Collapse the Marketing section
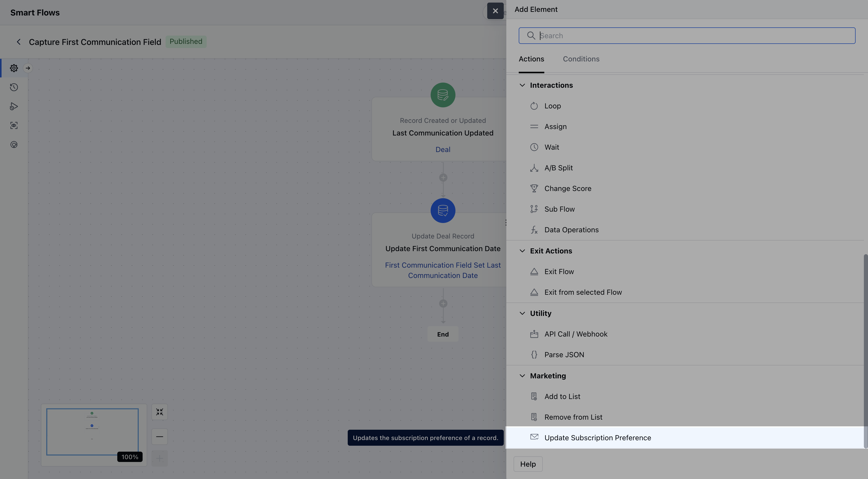868x479 pixels. (522, 376)
